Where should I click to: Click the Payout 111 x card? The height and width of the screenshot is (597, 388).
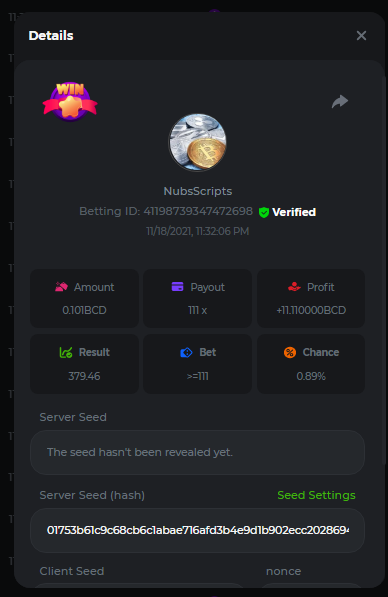click(197, 298)
